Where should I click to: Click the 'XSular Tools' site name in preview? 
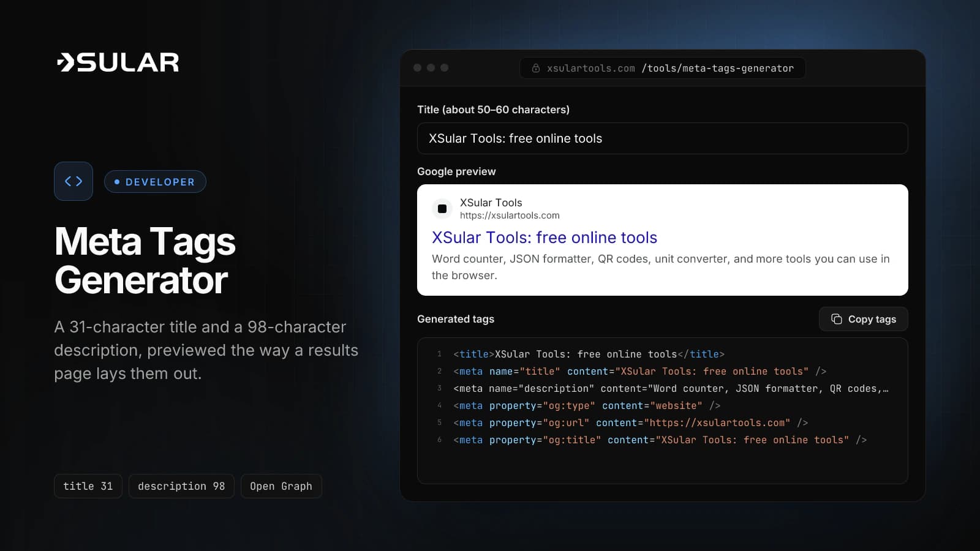point(491,203)
